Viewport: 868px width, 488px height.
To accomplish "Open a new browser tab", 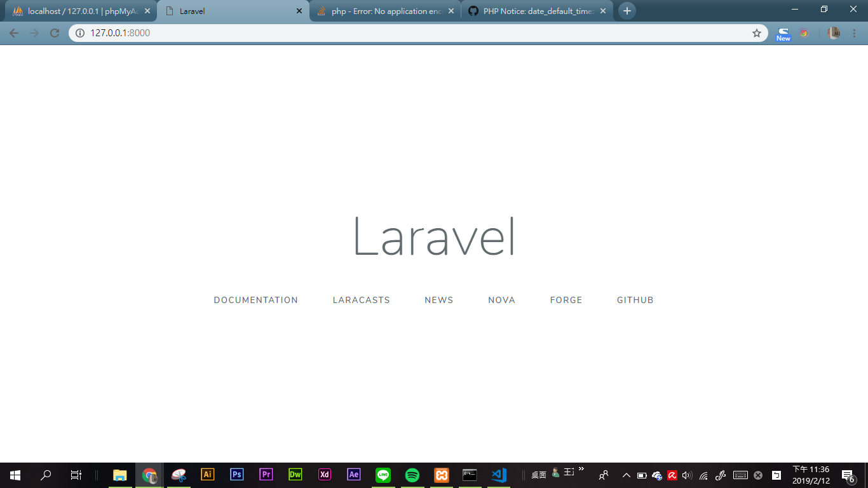I will tap(627, 11).
